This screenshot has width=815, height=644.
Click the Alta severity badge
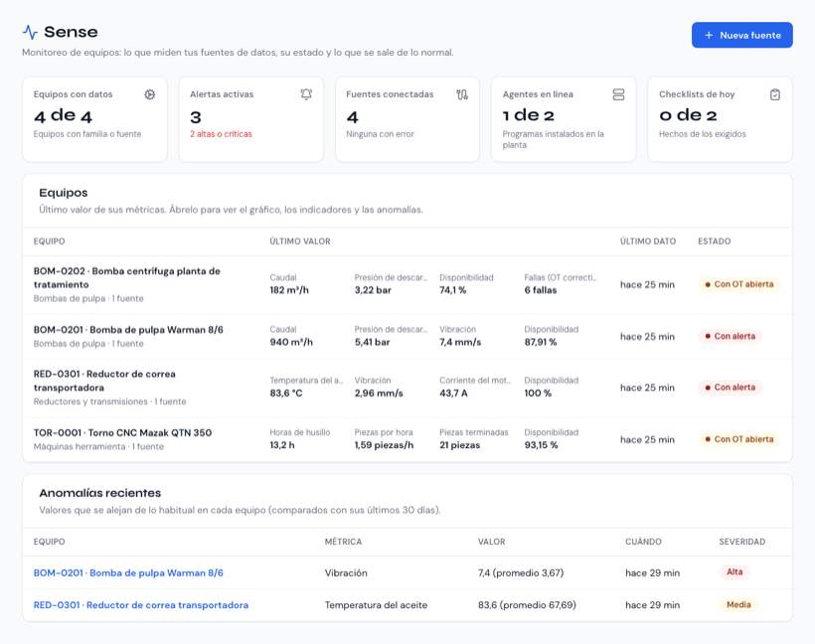734,571
